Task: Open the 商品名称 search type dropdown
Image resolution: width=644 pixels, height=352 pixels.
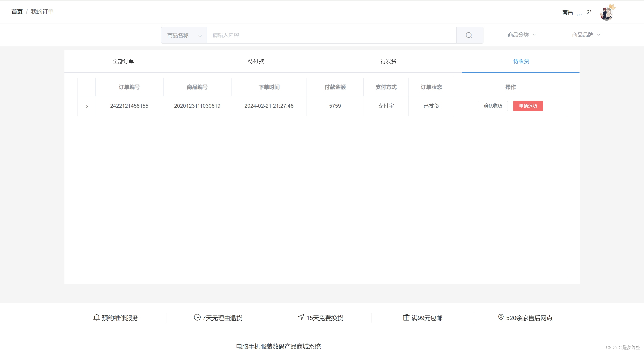Action: click(x=184, y=35)
